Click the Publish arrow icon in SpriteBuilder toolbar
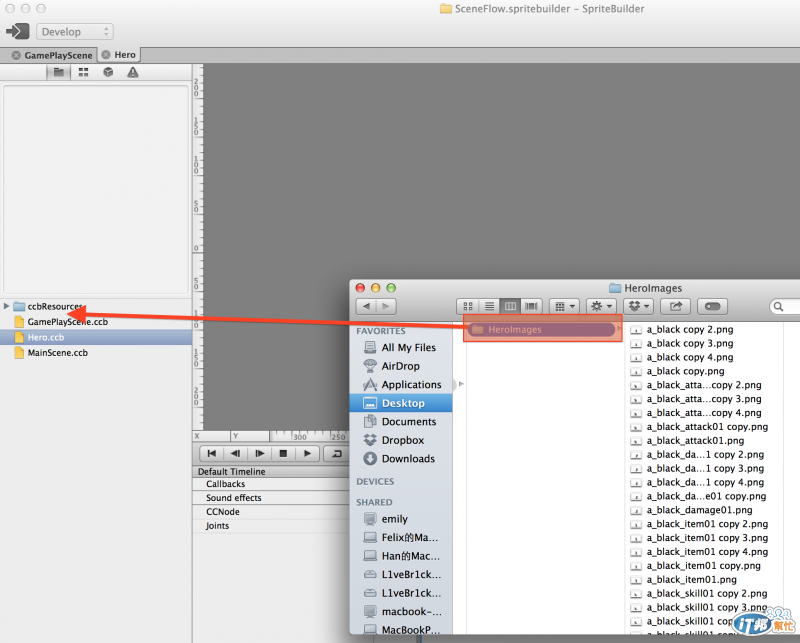This screenshot has width=800, height=643. [17, 32]
